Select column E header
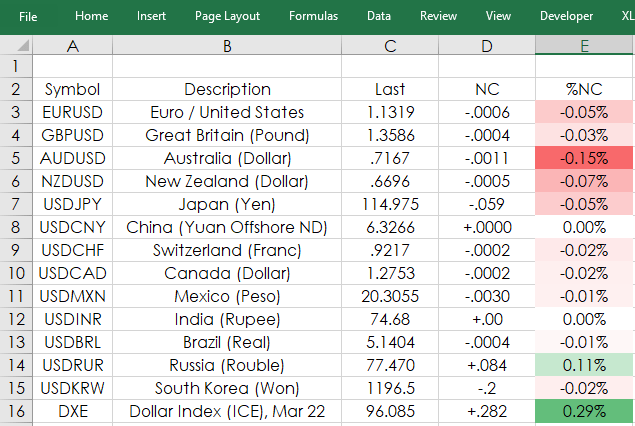The height and width of the screenshot is (426, 635). tap(585, 45)
